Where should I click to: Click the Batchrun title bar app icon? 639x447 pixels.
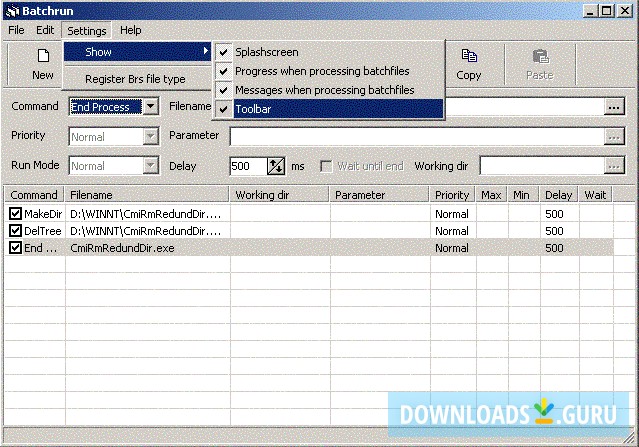tap(13, 11)
